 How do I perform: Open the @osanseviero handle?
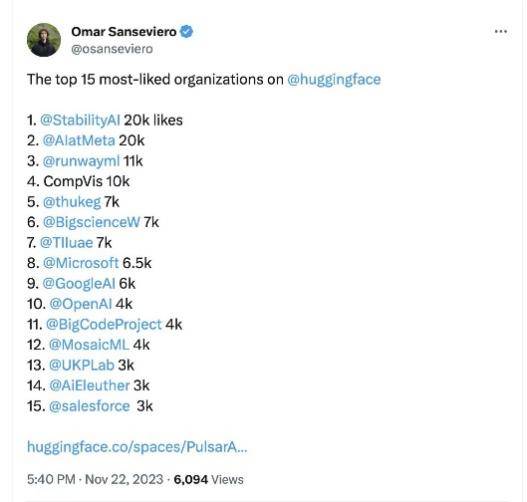click(112, 49)
